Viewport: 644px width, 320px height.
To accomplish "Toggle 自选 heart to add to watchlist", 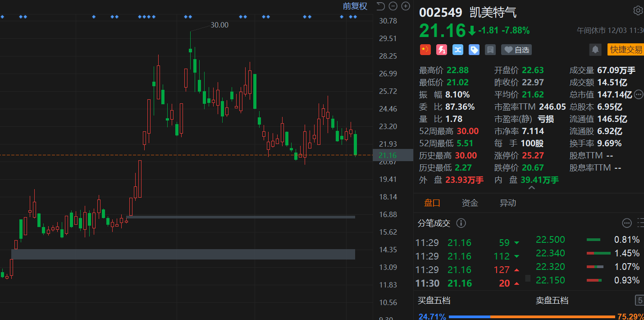I will pyautogui.click(x=516, y=50).
